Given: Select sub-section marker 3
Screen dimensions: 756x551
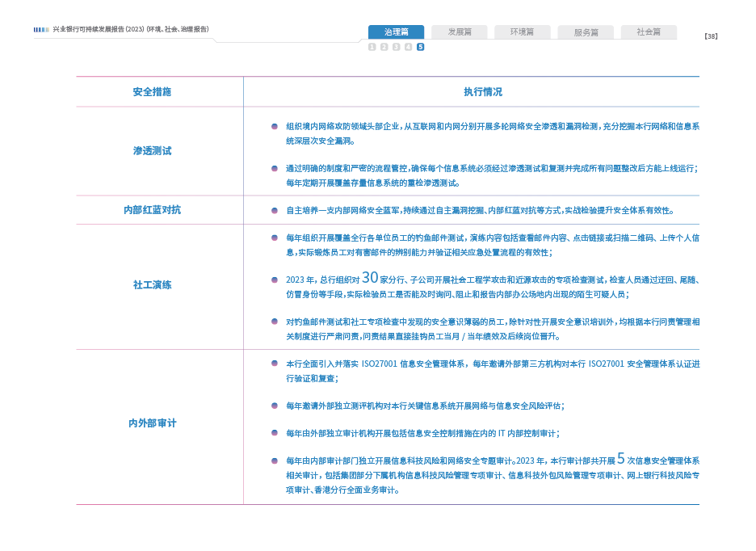Looking at the screenshot, I should [396, 47].
